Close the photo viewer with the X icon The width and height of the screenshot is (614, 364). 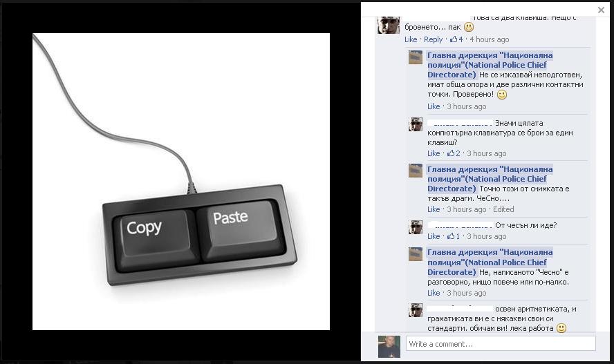601,10
